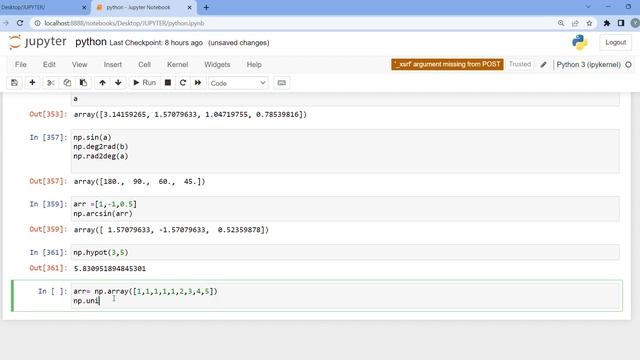Click the Python logo icon
The width and height of the screenshot is (640, 360).
[x=580, y=42]
